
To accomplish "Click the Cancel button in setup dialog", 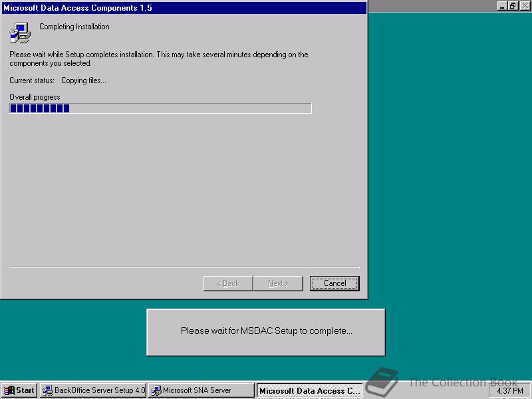I will 334,283.
